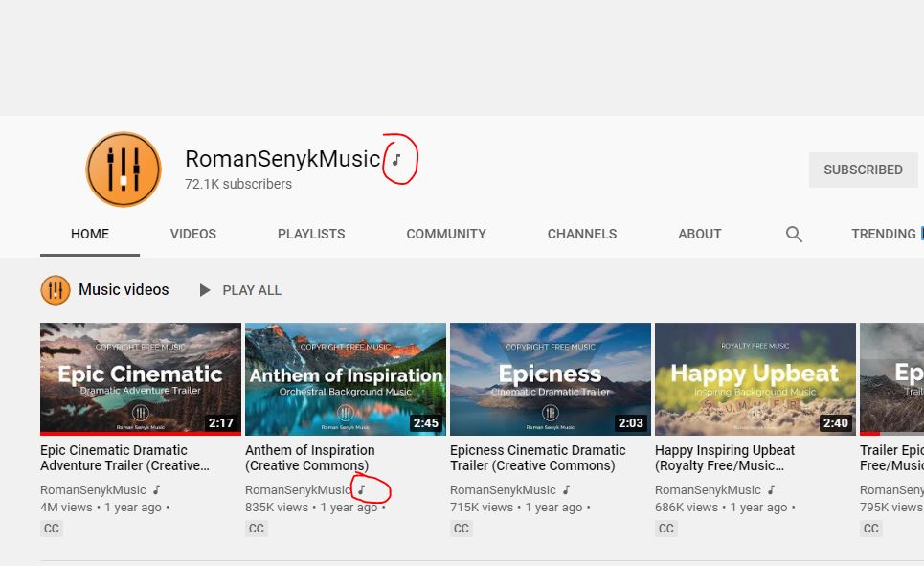
Task: Click the Play All triangle icon
Action: [x=204, y=290]
